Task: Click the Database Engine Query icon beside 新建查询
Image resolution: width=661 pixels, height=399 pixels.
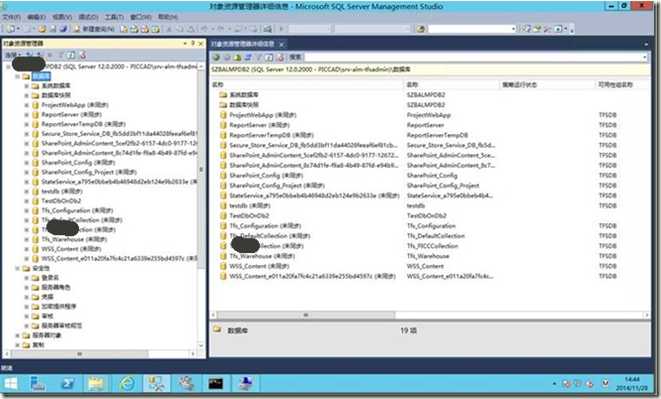Action: point(124,29)
